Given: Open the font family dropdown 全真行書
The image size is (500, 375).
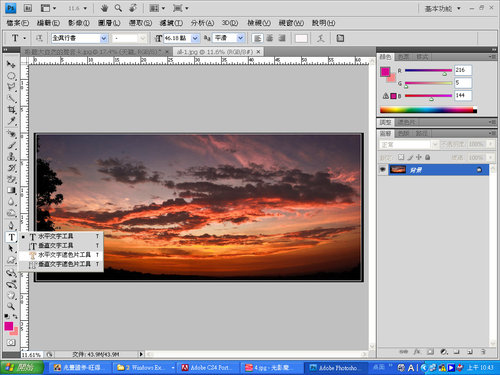Looking at the screenshot, I should click(x=104, y=38).
